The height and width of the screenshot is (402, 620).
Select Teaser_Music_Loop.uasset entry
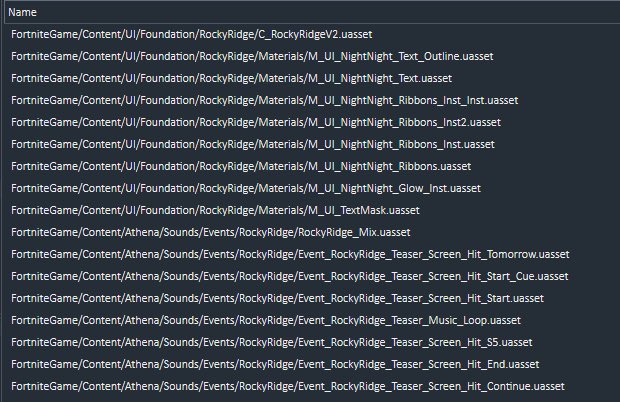click(312, 320)
